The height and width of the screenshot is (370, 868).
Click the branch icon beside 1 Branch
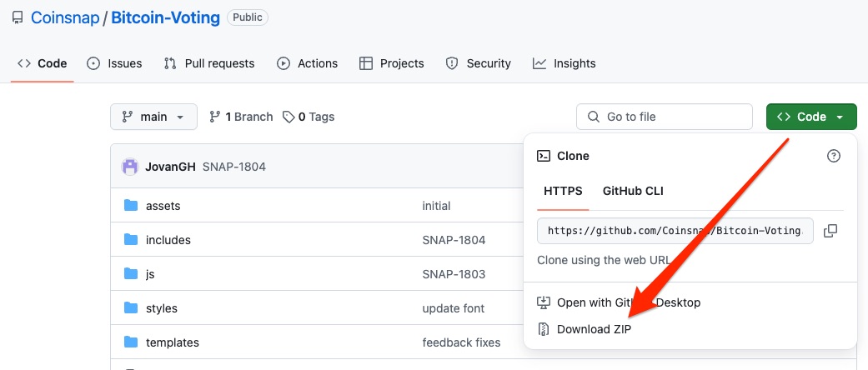[x=215, y=117]
